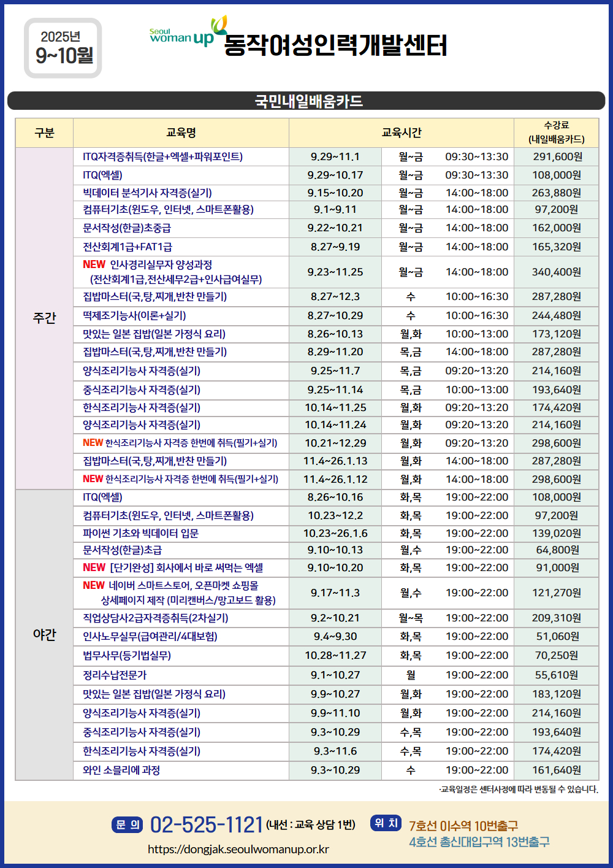
Task: Click the 문서작성(한글)초급 course name
Action: pyautogui.click(x=123, y=550)
